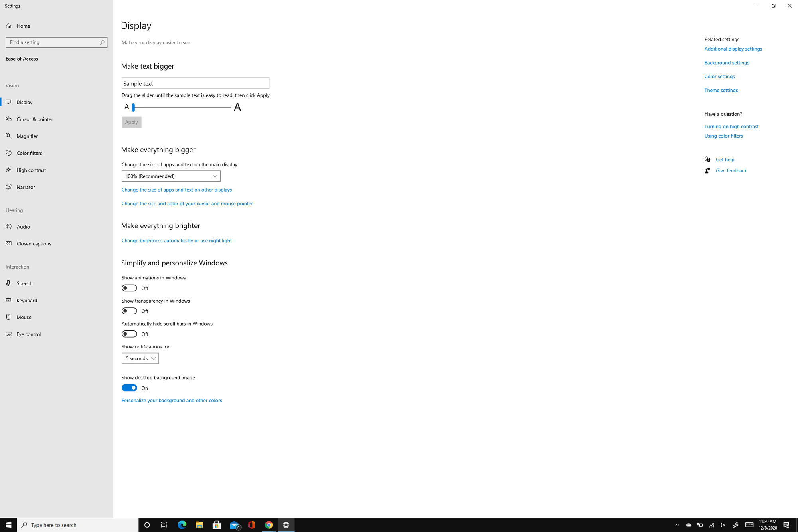This screenshot has height=532, width=798.
Task: Open Mail app from taskbar
Action: pos(235,525)
